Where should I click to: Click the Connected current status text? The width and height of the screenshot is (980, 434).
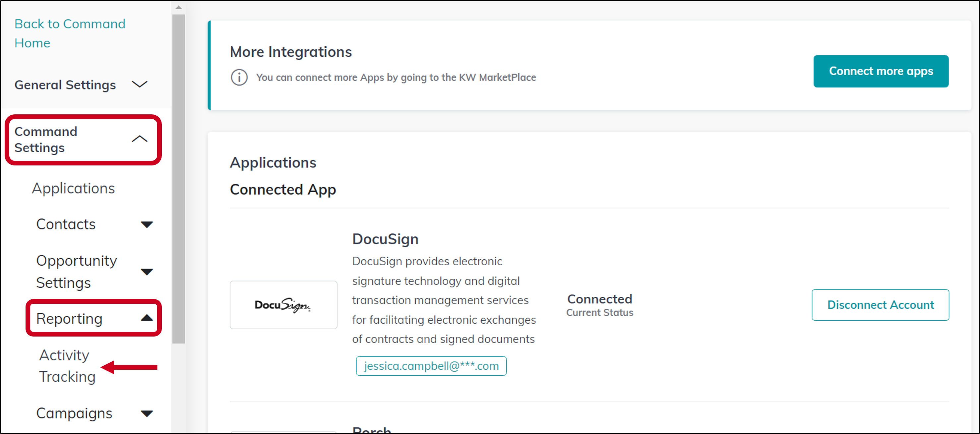pyautogui.click(x=599, y=305)
